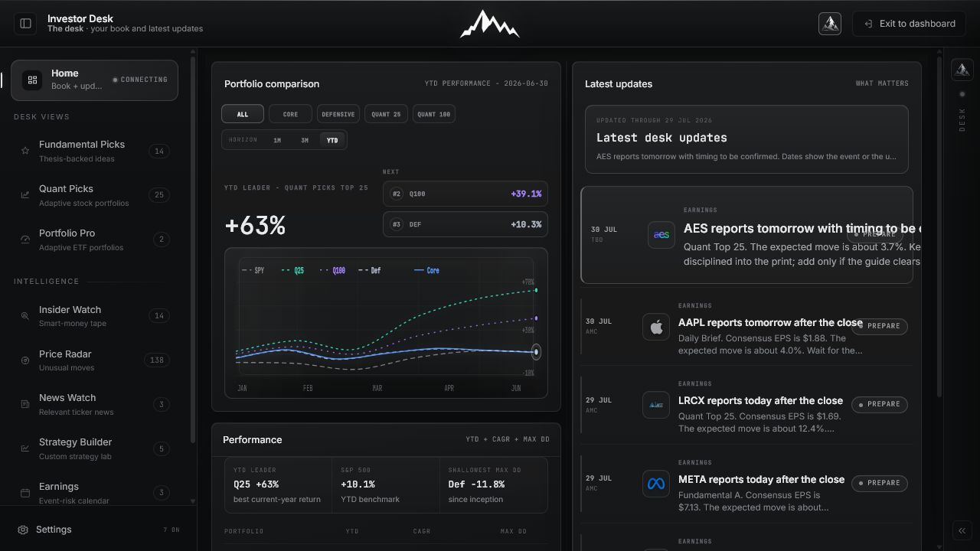980x551 pixels.
Task: Click PREPARE on the AES card
Action: click(875, 234)
